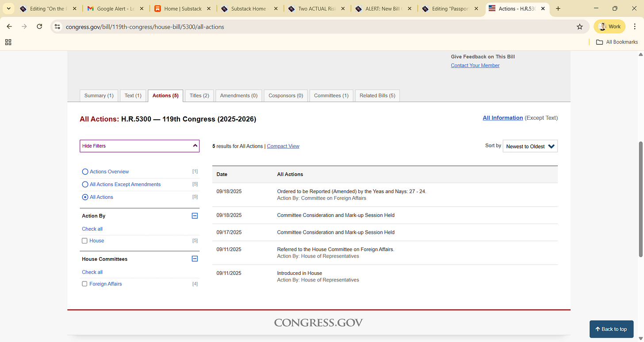This screenshot has height=342, width=644.
Task: Click Check all under Action By
Action: tap(92, 229)
